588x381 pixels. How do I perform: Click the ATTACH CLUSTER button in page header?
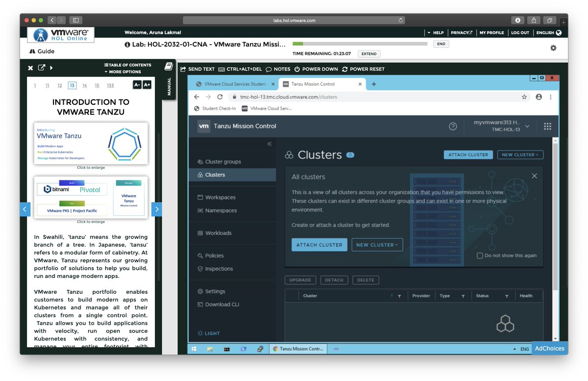coord(468,154)
